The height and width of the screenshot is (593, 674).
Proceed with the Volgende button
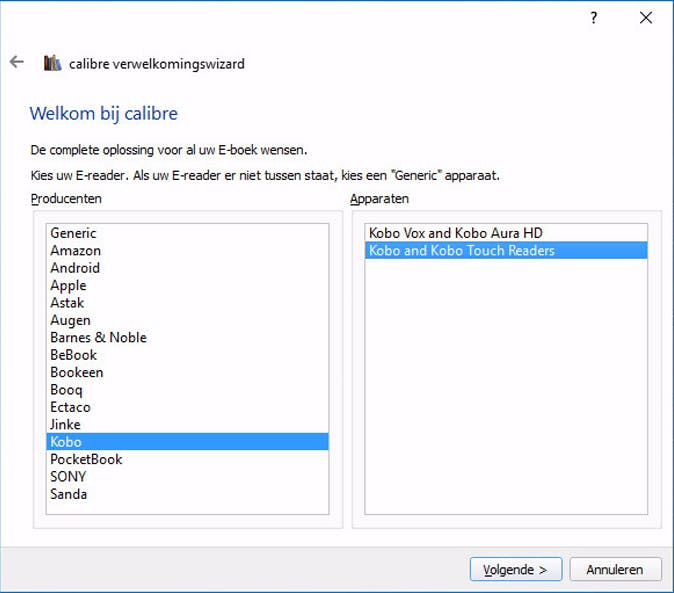point(516,569)
